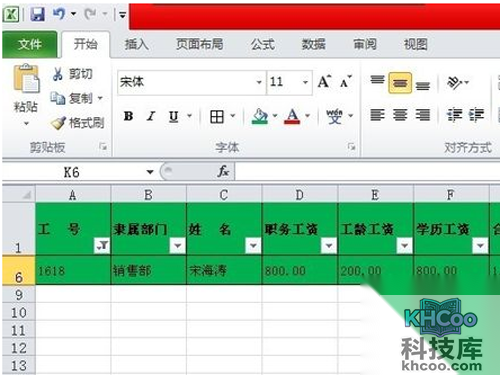Save the workbook with the floppy icon
Viewport: 500px width, 375px height.
pos(37,14)
